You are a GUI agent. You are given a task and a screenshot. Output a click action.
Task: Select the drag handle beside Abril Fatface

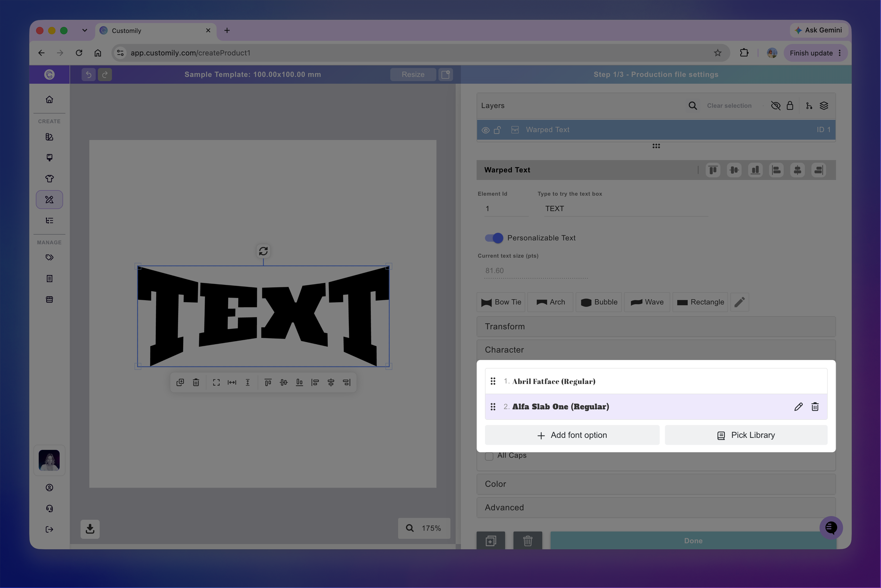pos(493,381)
